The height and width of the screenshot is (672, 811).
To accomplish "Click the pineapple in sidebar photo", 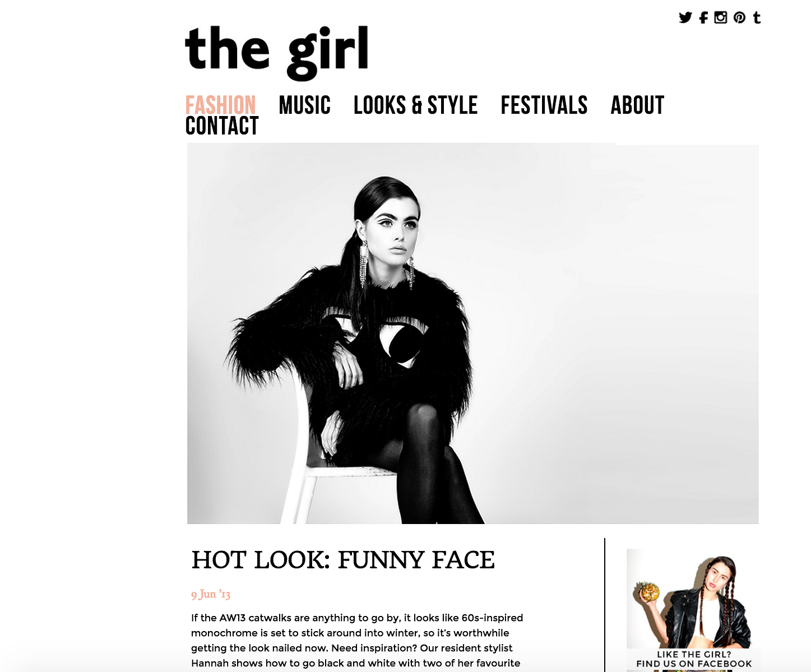I will click(647, 592).
